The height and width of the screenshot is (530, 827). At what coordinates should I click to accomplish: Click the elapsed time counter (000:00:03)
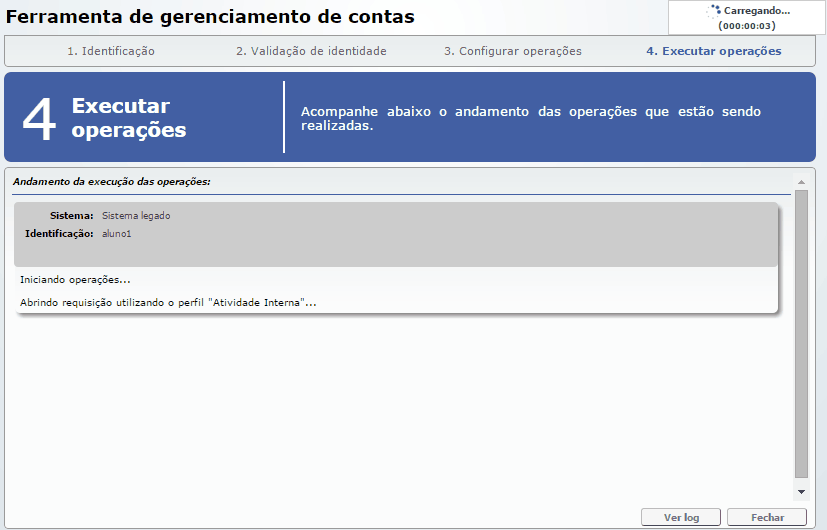[x=749, y=25]
